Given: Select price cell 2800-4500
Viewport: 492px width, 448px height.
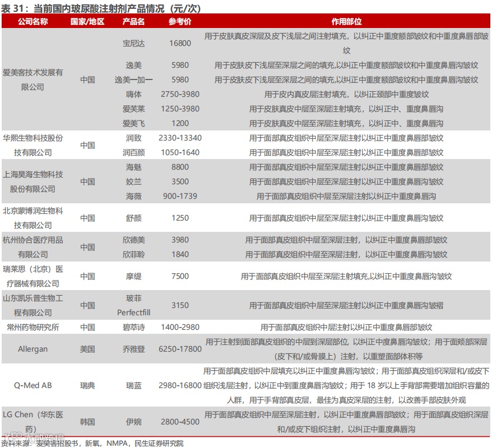Looking at the screenshot, I should coord(180,422).
